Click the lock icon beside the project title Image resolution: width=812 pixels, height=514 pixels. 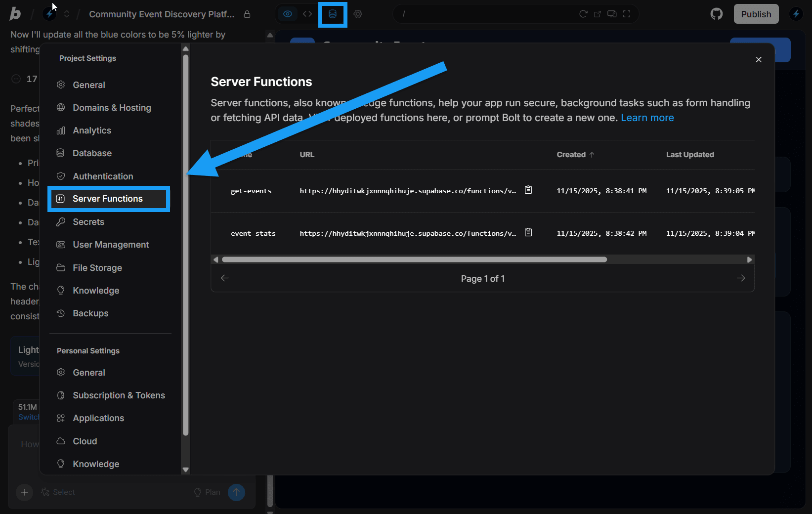click(x=247, y=14)
